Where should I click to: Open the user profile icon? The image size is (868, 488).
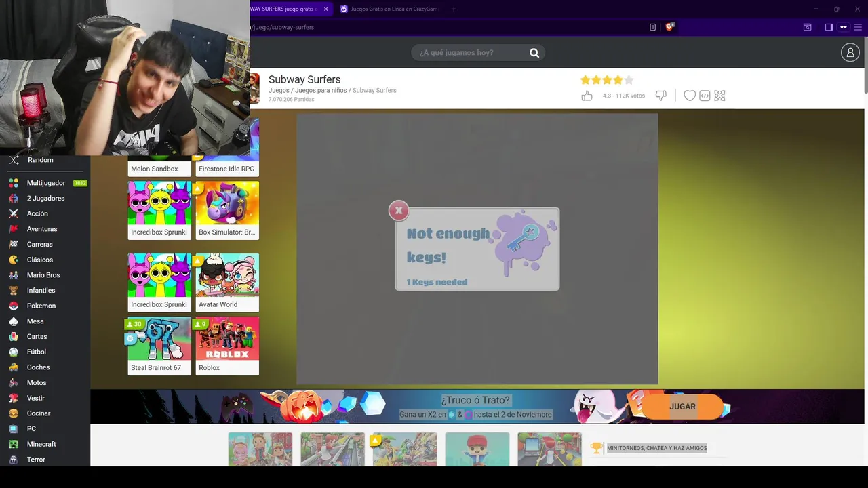(x=850, y=52)
